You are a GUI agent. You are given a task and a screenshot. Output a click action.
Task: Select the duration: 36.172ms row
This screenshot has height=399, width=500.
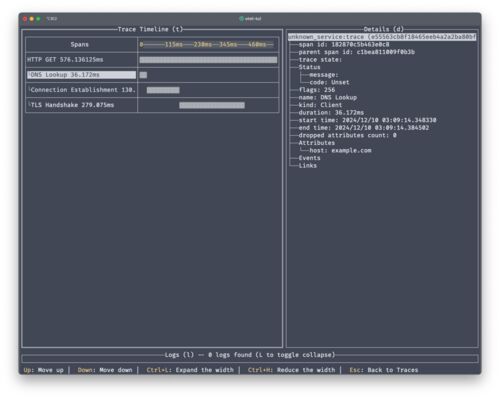tap(331, 113)
